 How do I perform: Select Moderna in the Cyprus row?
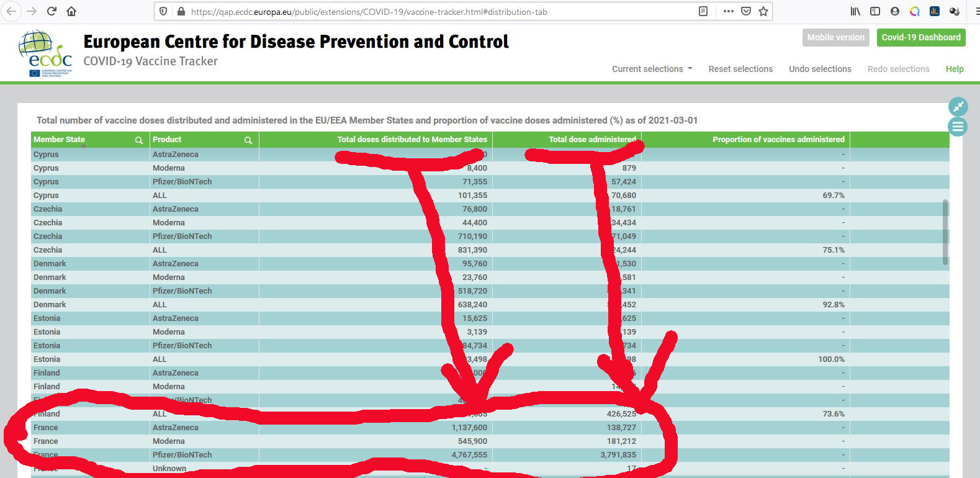click(169, 168)
